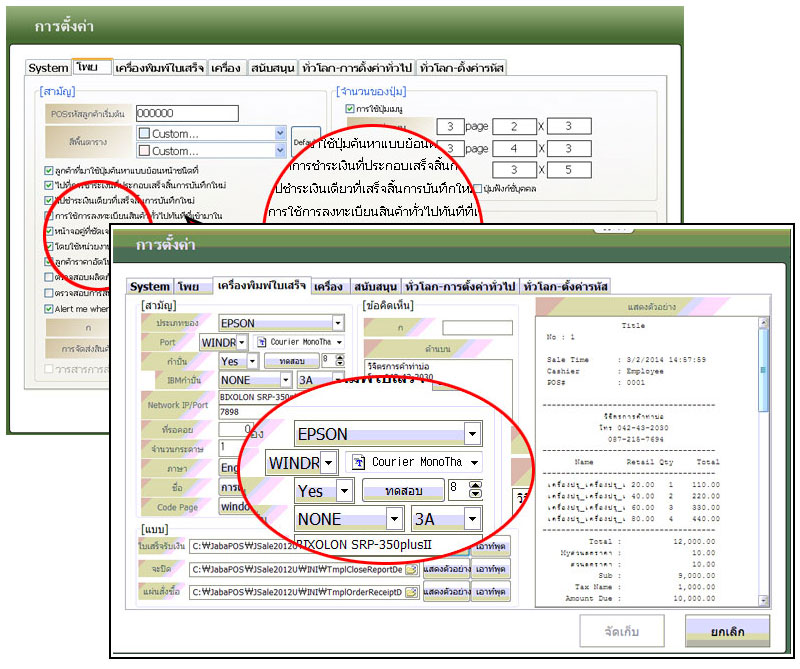The width and height of the screenshot is (800, 669).
Task: Click the Cashier line in the receipt preview
Action: (605, 371)
